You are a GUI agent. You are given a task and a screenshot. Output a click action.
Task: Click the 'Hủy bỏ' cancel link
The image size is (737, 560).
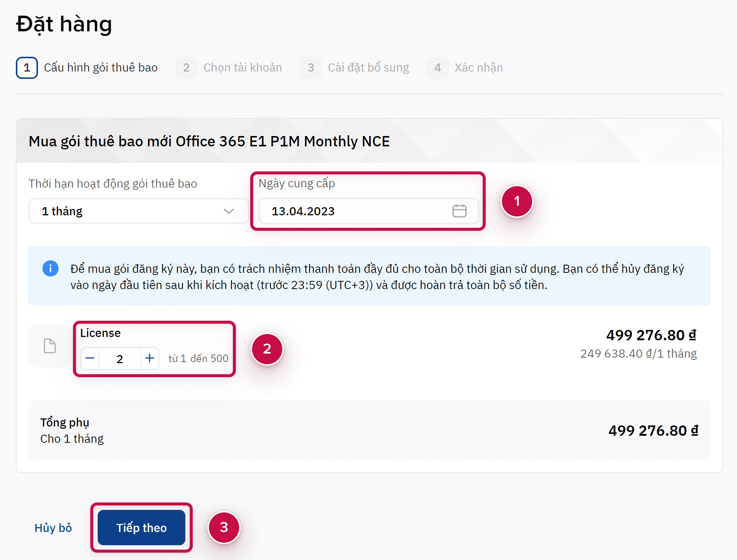(53, 528)
